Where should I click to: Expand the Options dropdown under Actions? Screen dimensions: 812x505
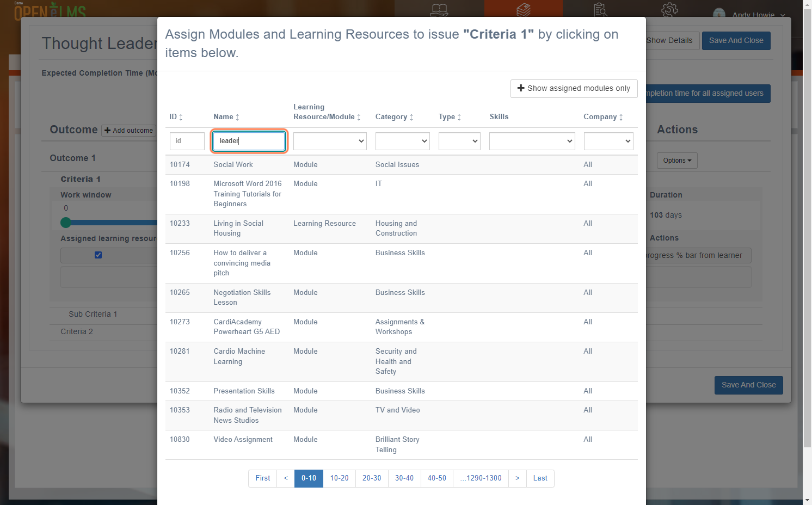[677, 161]
